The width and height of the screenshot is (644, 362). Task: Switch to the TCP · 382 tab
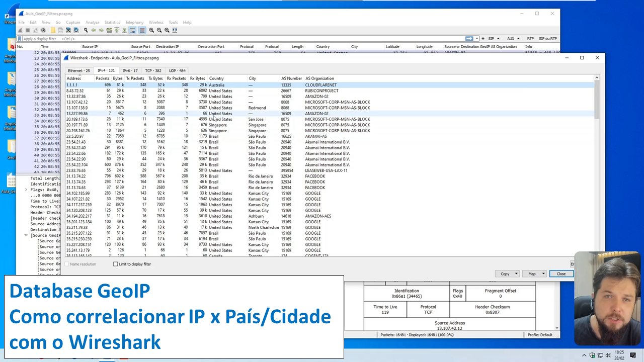[153, 71]
